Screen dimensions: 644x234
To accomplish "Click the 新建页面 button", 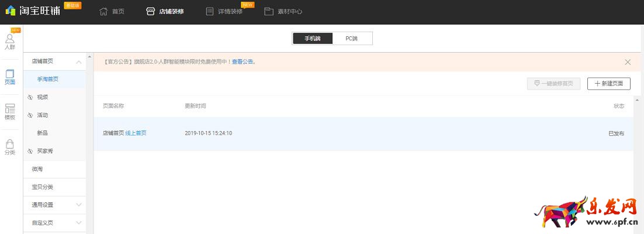I will (609, 84).
